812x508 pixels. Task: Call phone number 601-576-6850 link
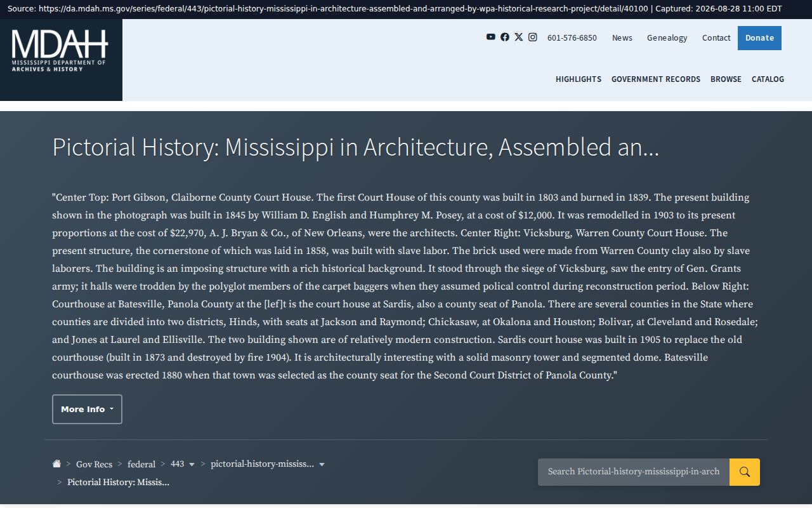[x=572, y=37]
